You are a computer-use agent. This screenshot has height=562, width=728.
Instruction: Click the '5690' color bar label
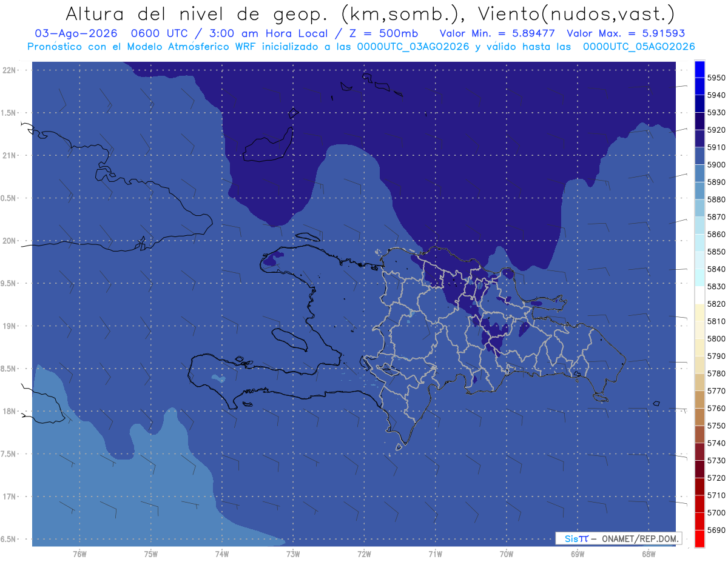pyautogui.click(x=716, y=530)
